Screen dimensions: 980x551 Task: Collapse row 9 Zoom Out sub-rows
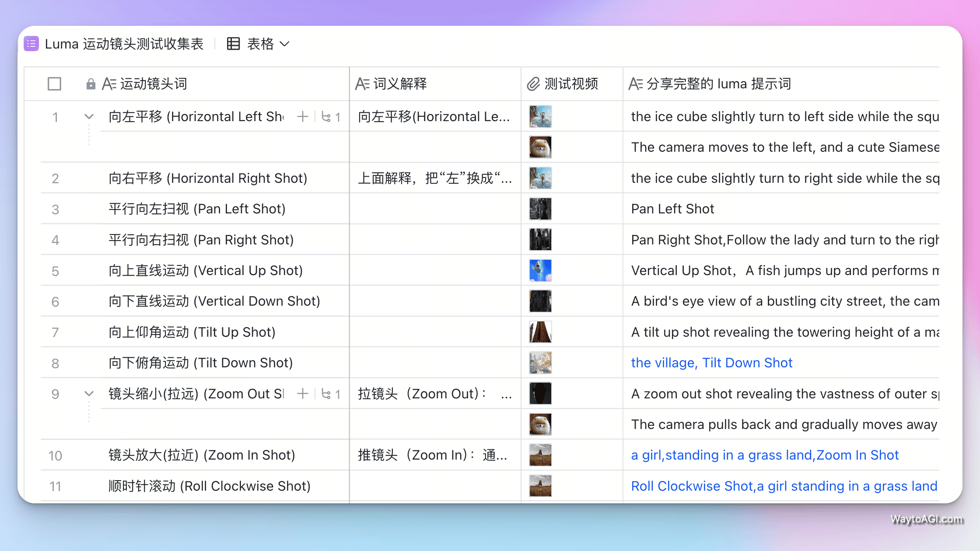[89, 394]
